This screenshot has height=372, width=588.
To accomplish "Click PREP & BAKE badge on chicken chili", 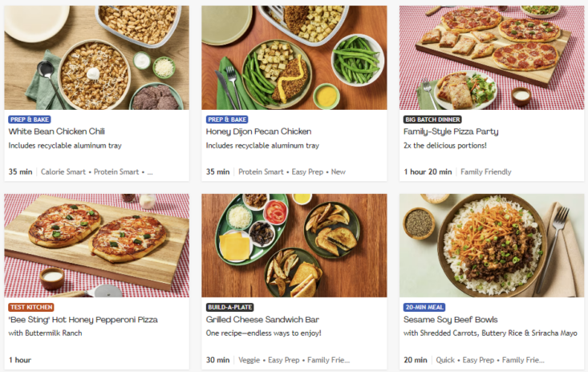I will (x=30, y=119).
